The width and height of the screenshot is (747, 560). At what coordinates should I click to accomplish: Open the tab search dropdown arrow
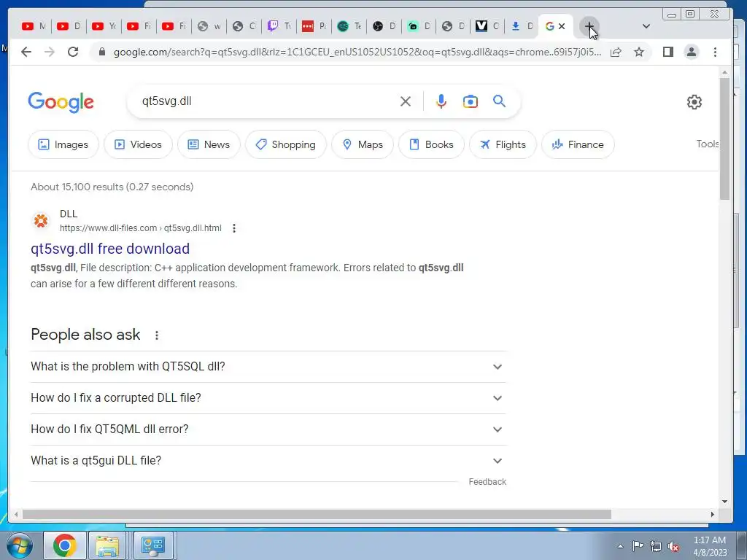pyautogui.click(x=646, y=26)
